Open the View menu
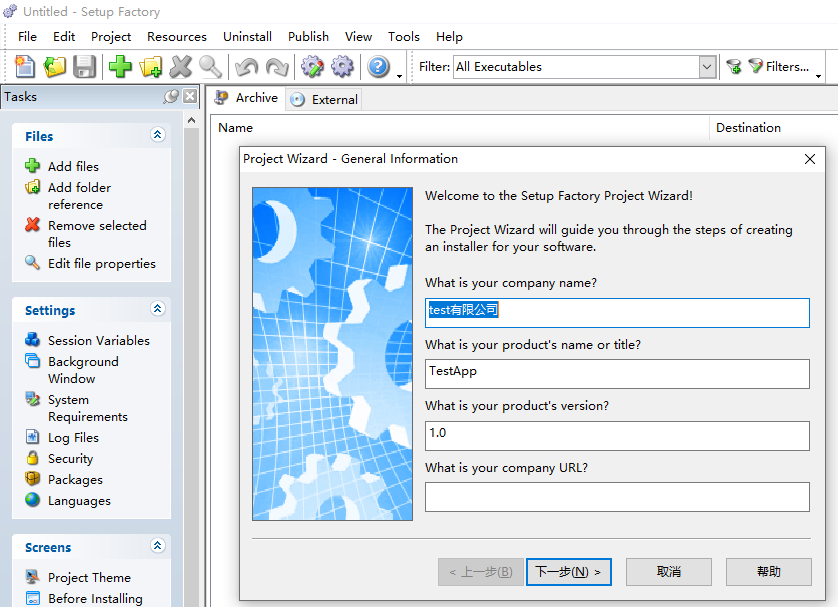Screen dimensions: 838x607 [358, 37]
